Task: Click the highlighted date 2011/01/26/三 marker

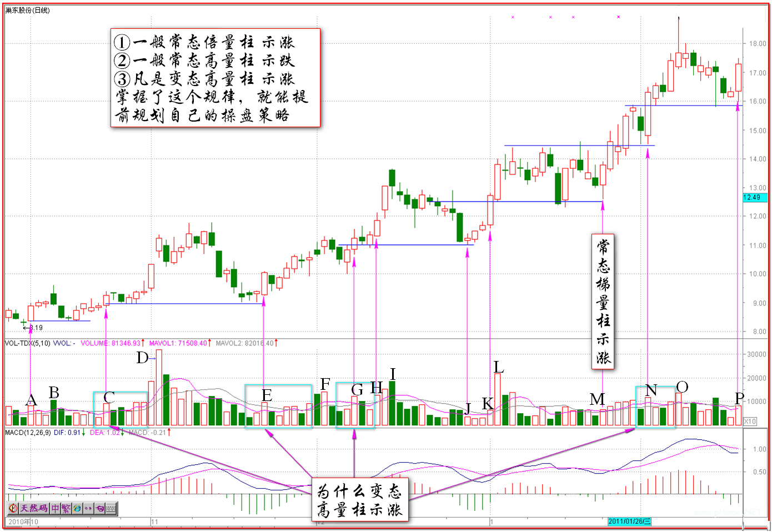Action: (629, 521)
